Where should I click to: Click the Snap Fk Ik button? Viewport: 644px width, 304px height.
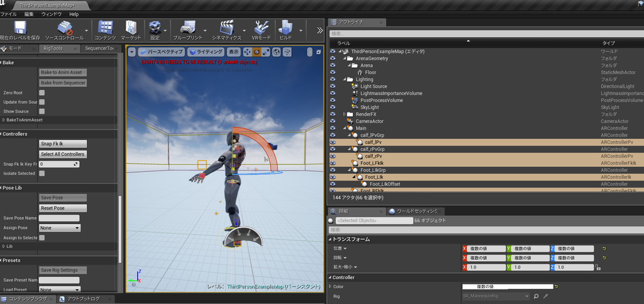click(x=63, y=144)
